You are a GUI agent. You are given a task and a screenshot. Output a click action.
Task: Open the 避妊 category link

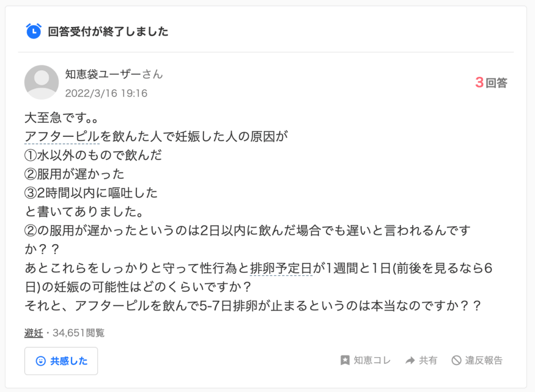click(x=33, y=333)
